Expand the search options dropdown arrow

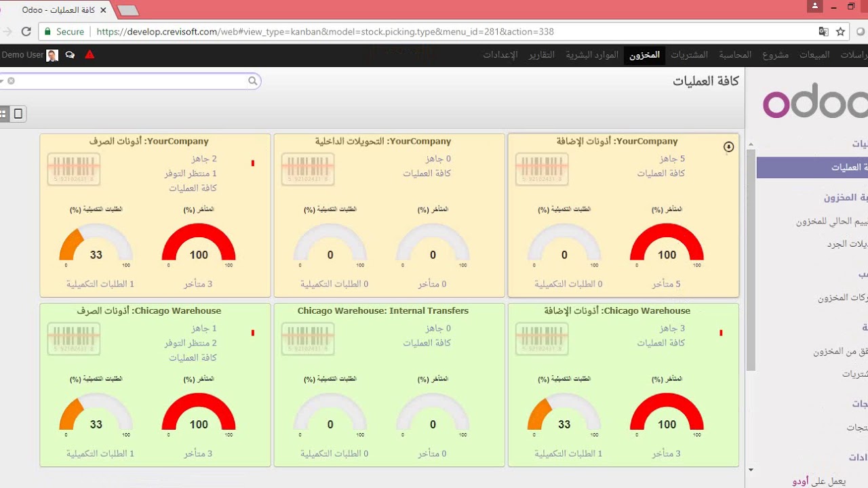point(3,81)
